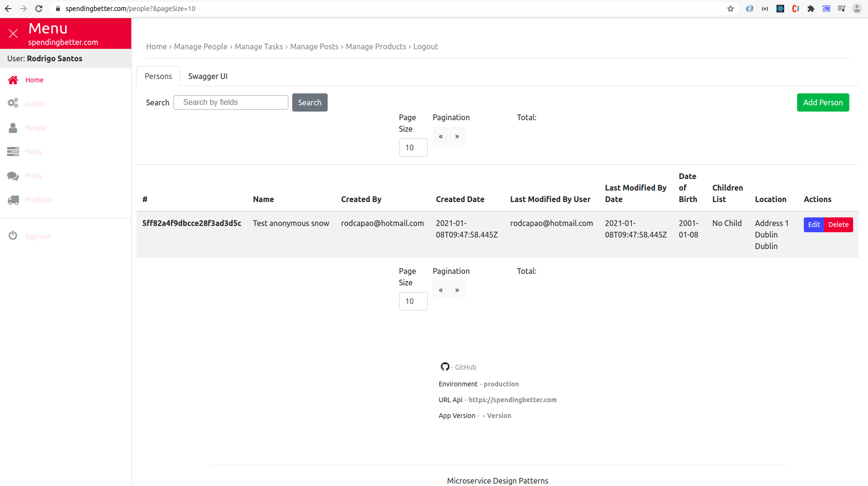
Task: Click the Admin gears icon
Action: 13,103
